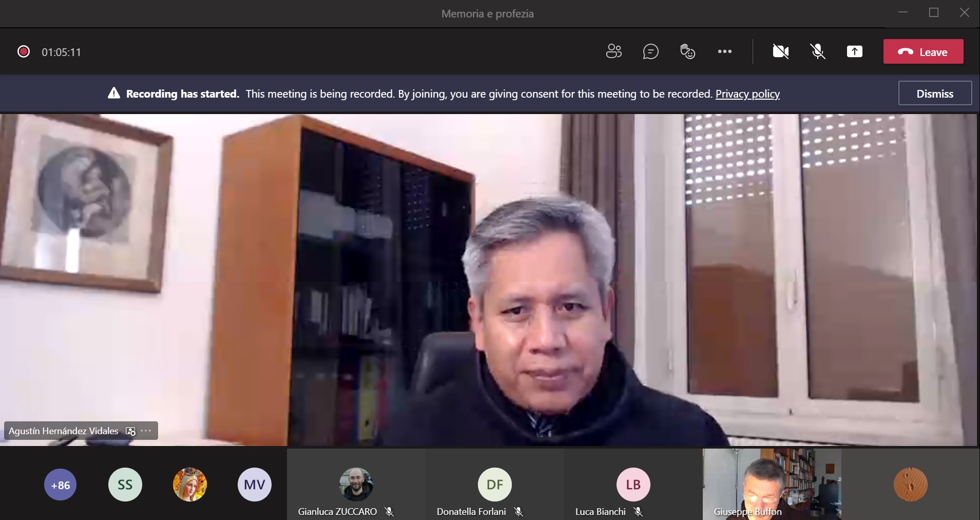
Task: Select Gianluca ZUCCARO's participant tile
Action: tap(356, 485)
